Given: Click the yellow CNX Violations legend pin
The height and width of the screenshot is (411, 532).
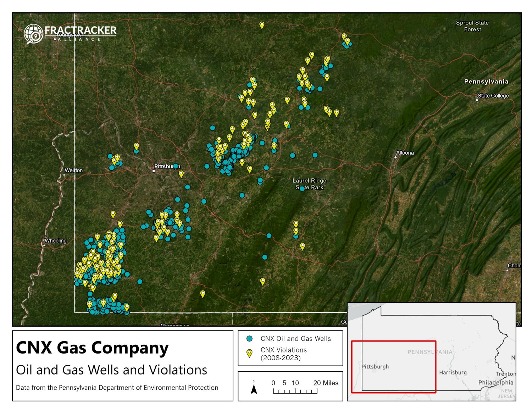Looking at the screenshot, I should click(x=249, y=353).
